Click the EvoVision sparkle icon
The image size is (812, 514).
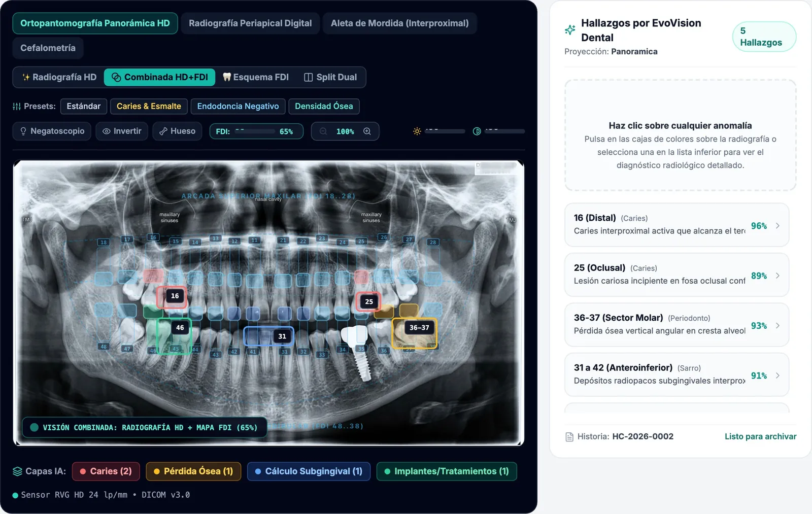[570, 30]
